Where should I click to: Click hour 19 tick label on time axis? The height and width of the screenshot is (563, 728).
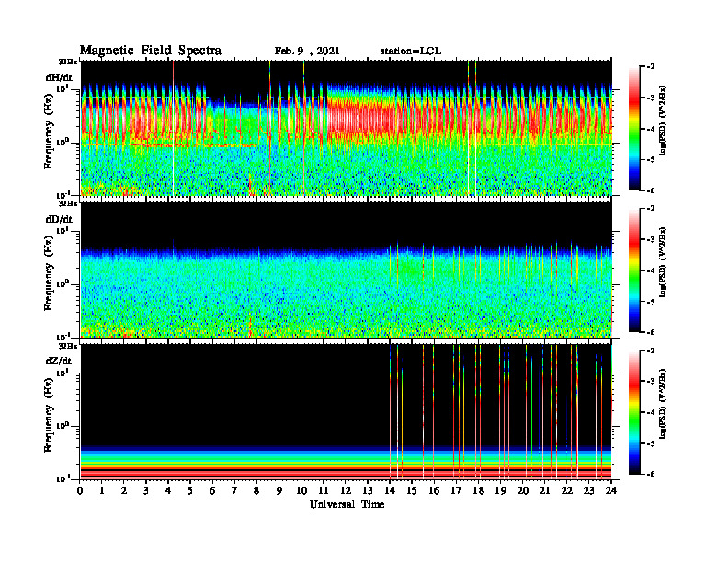coord(500,491)
